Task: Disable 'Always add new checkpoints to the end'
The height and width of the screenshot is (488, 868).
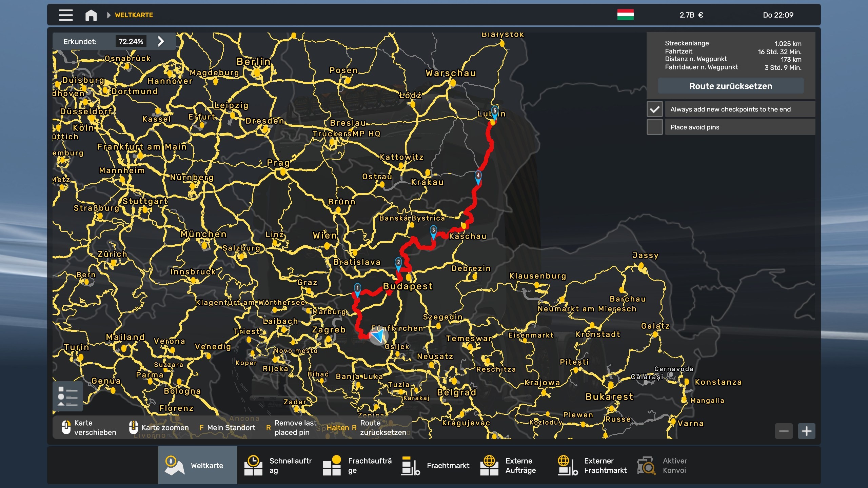Action: point(654,109)
